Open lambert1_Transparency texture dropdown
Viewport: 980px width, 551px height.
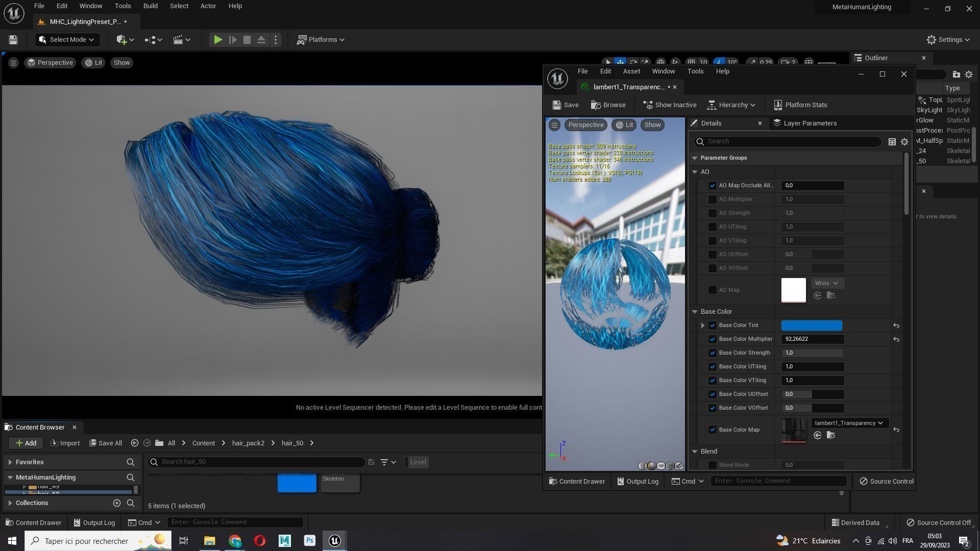point(849,423)
